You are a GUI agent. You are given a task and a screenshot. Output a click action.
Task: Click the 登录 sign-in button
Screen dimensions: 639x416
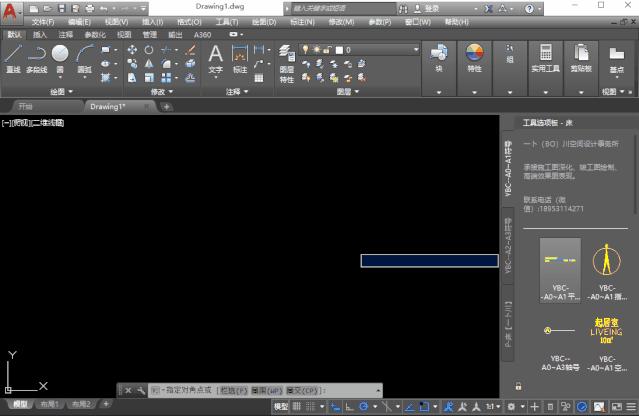coord(432,8)
